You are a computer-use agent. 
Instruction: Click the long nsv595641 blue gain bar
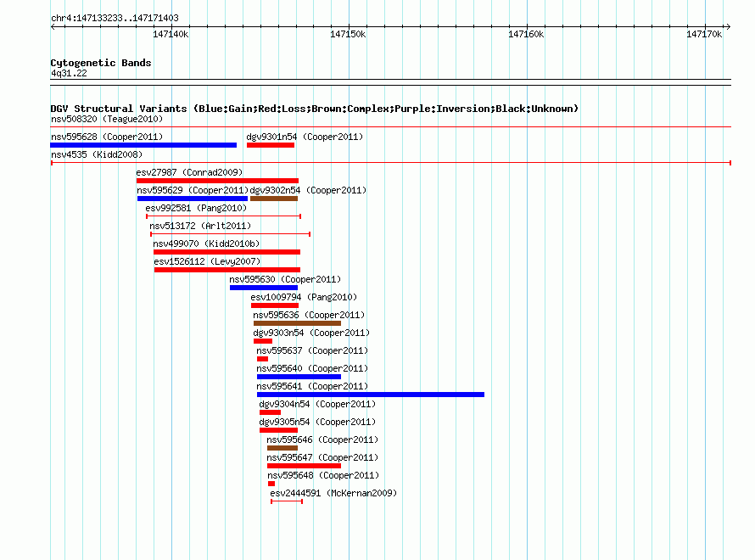click(x=371, y=395)
